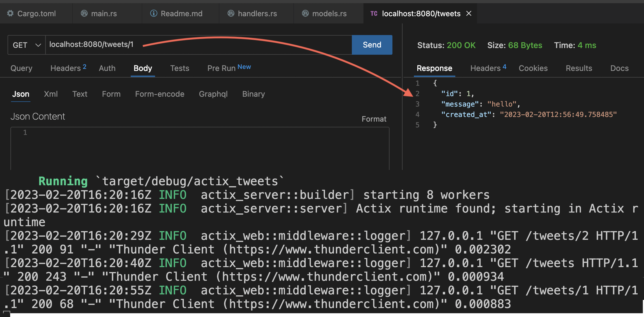Click Format for Json Content
The width and height of the screenshot is (644, 317).
[x=374, y=119]
